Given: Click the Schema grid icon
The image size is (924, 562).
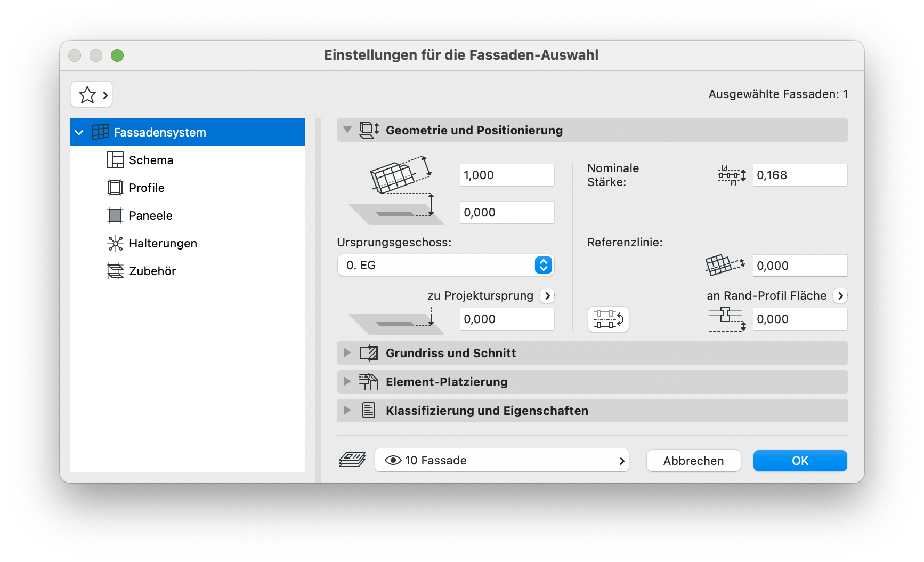Looking at the screenshot, I should pyautogui.click(x=115, y=160).
